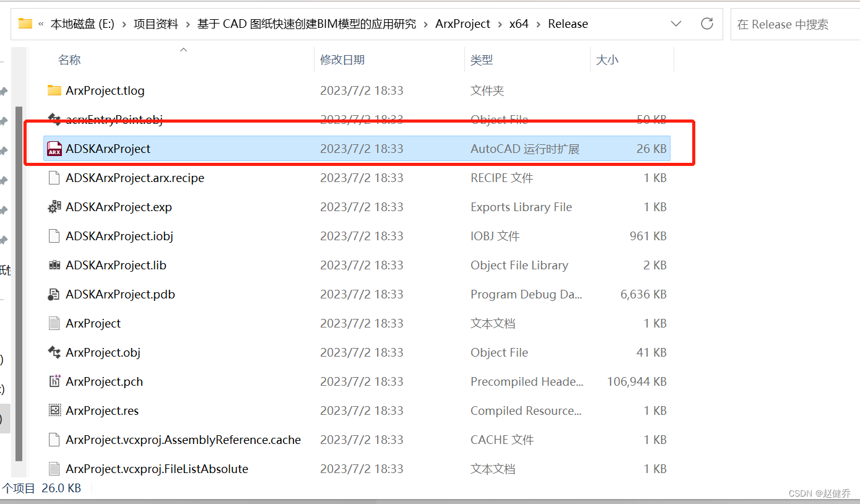This screenshot has width=860, height=504.
Task: Select the ADSKArxProject runtime extension file name
Action: (x=108, y=149)
